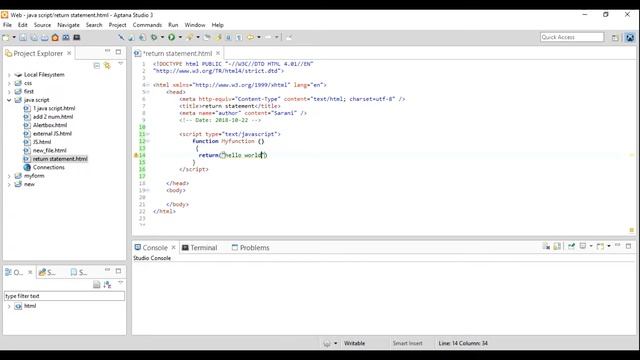
Task: Click the green Run button icon
Action: coord(171,38)
